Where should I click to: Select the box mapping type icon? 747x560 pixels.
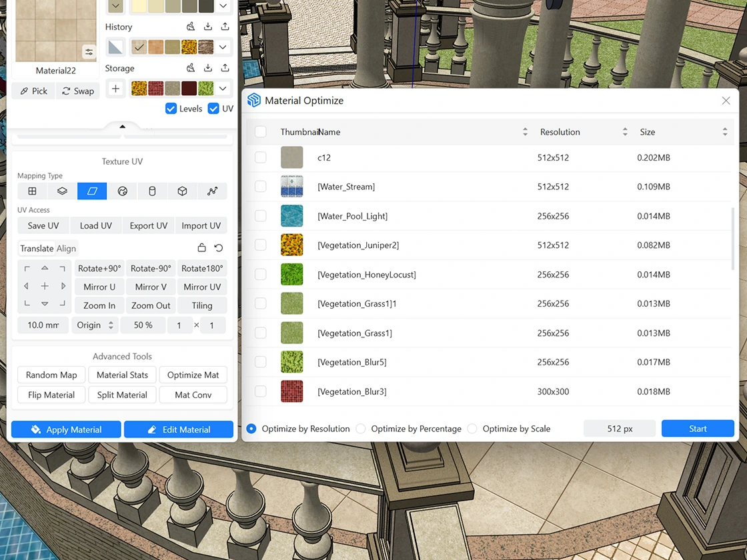[x=182, y=191]
